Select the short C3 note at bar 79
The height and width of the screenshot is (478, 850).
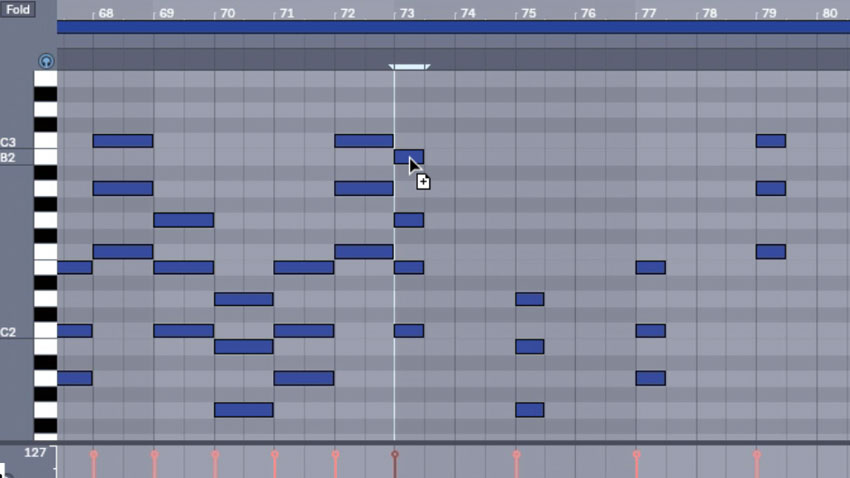[x=771, y=141]
